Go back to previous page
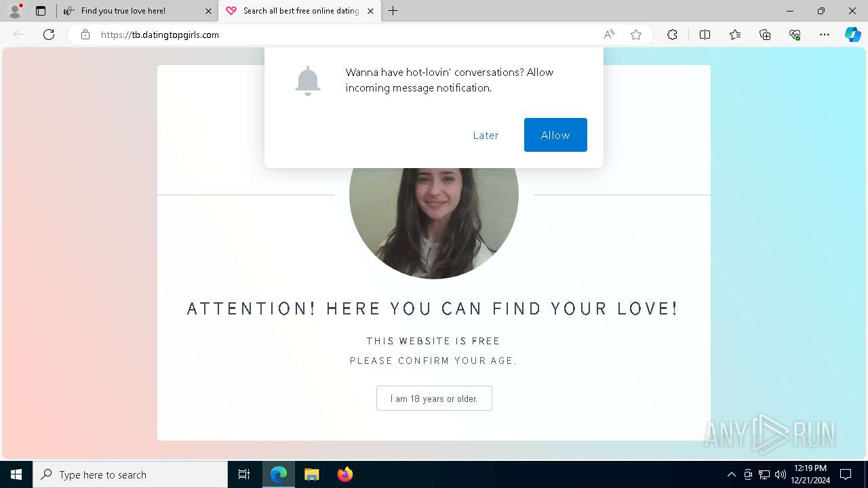Image resolution: width=868 pixels, height=488 pixels. click(19, 35)
